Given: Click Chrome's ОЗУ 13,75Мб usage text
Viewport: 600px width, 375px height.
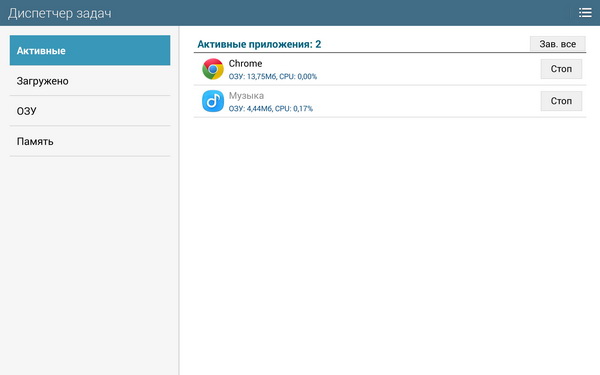Looking at the screenshot, I should [273, 77].
